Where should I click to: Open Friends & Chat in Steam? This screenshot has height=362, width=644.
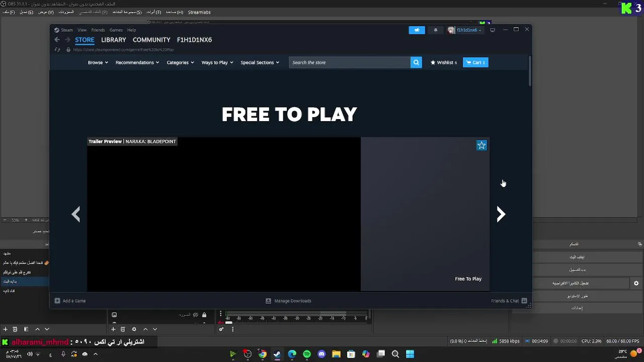pos(509,301)
